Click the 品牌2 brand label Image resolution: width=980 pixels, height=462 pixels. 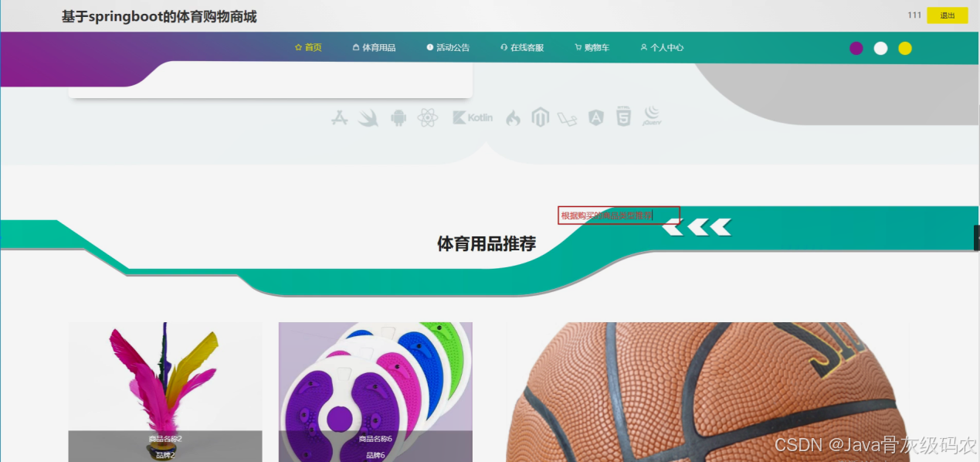pyautogui.click(x=165, y=455)
